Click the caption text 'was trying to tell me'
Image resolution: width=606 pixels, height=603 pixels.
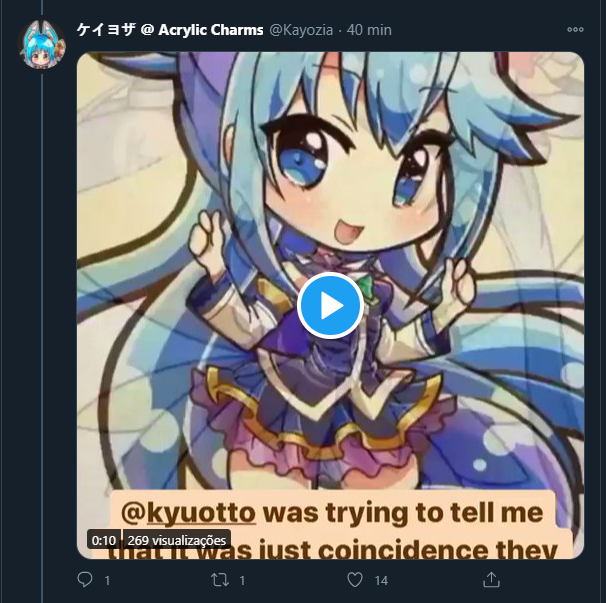click(403, 513)
